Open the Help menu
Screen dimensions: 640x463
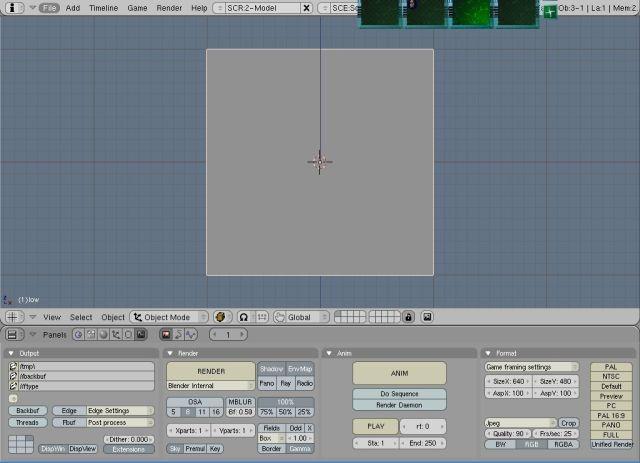(199, 8)
